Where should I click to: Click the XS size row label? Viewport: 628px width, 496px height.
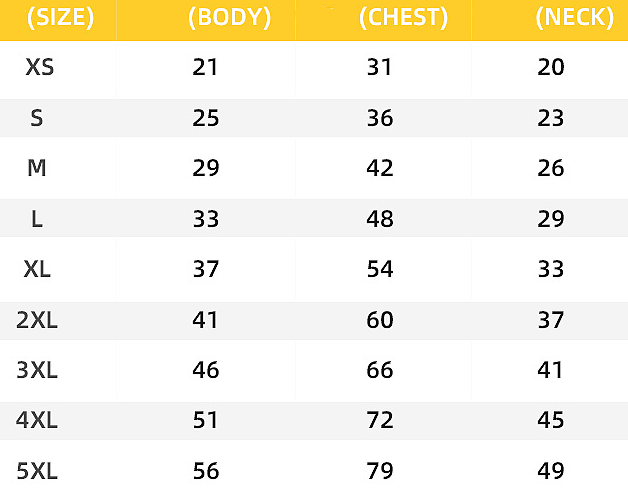tap(40, 68)
